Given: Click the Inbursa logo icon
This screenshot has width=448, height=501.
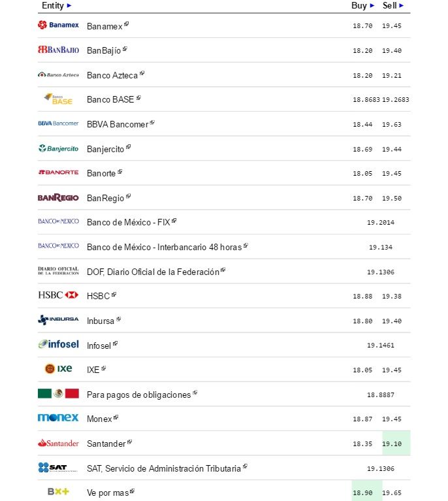Looking at the screenshot, I should [x=58, y=320].
